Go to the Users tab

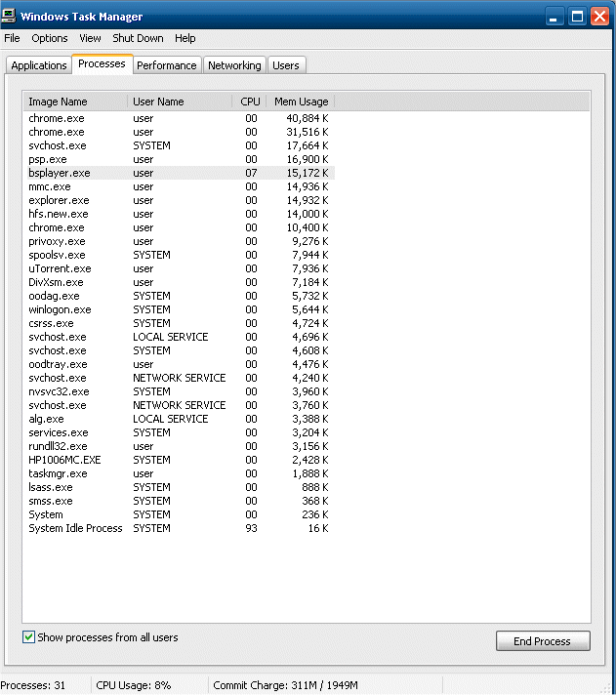[x=286, y=65]
